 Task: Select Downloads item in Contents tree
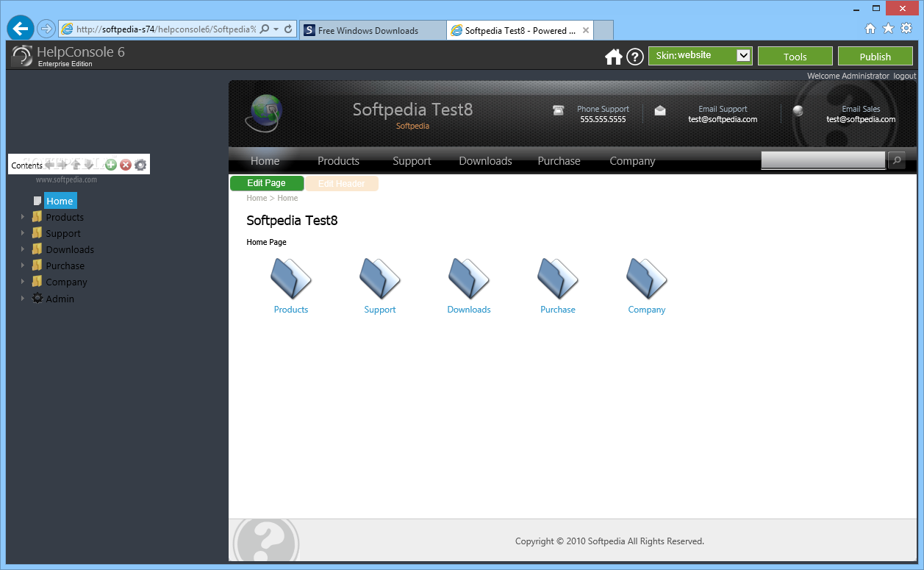70,249
